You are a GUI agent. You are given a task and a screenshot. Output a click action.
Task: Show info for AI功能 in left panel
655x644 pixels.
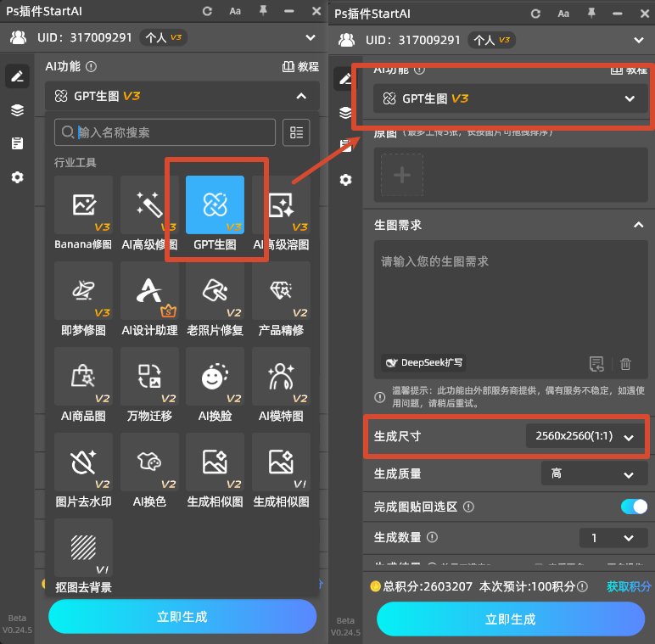[91, 66]
